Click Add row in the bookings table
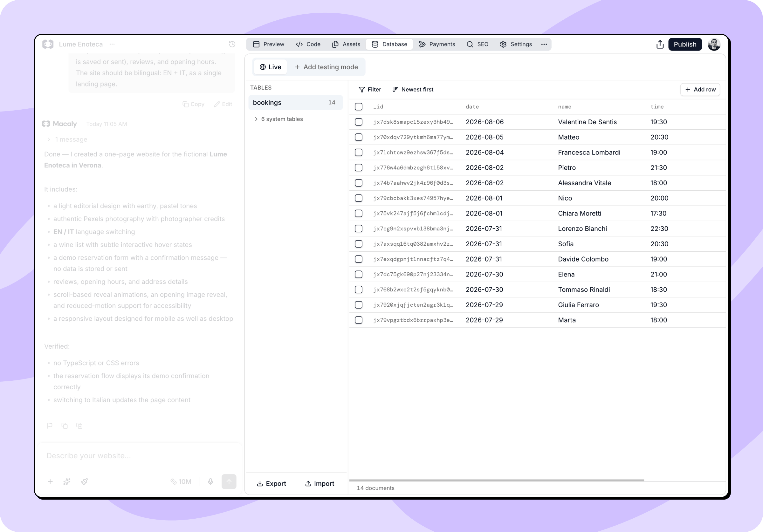This screenshot has width=763, height=532. 700,89
